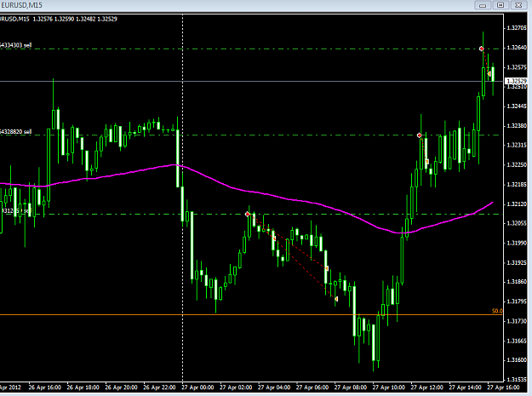The height and width of the screenshot is (396, 532).
Task: Click the trade close arrow near 1.32260
Action: tap(427, 161)
